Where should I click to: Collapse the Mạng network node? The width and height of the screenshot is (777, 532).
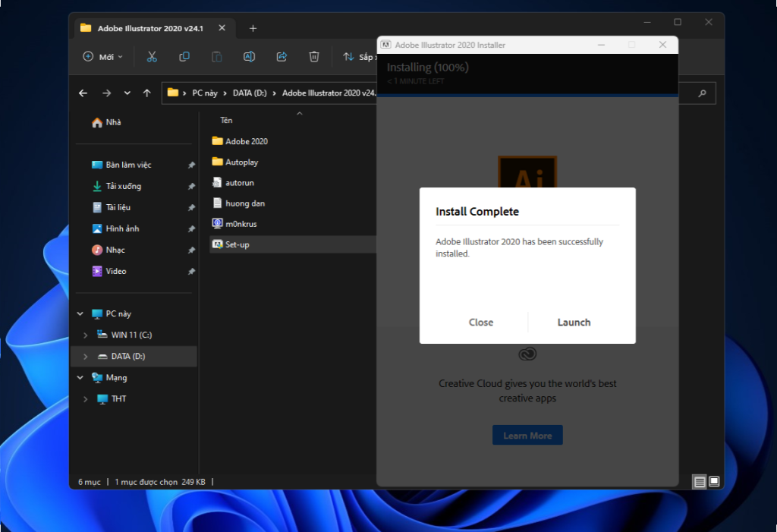tap(80, 378)
